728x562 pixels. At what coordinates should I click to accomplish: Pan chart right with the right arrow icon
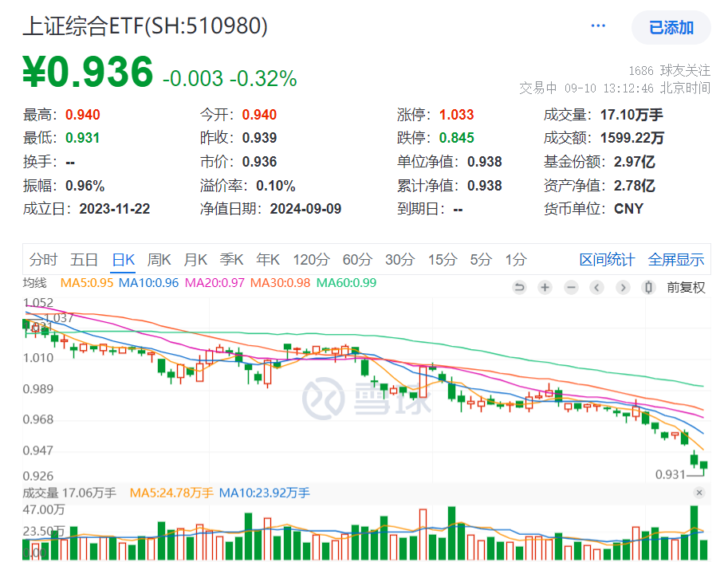tap(623, 287)
